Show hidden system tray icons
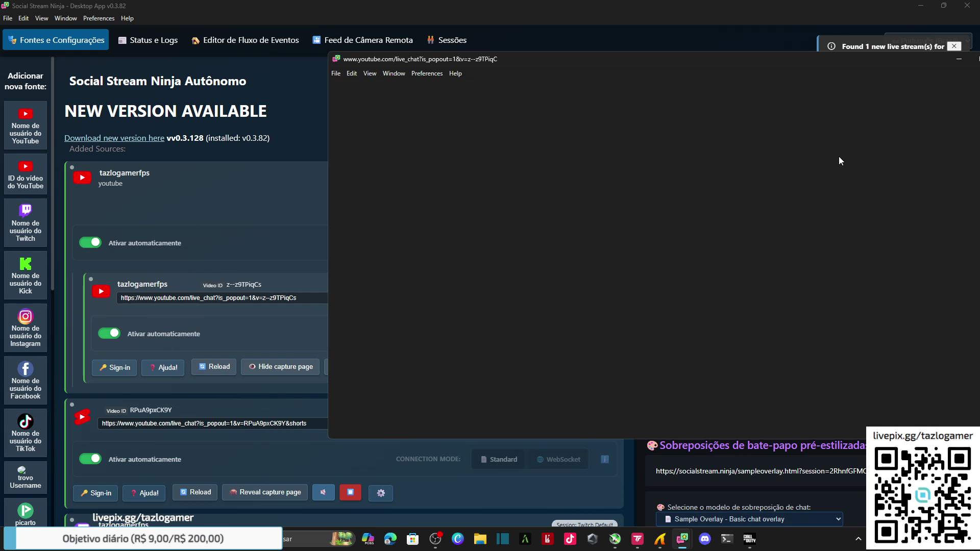Screen dimensions: 980x551 click(859, 539)
